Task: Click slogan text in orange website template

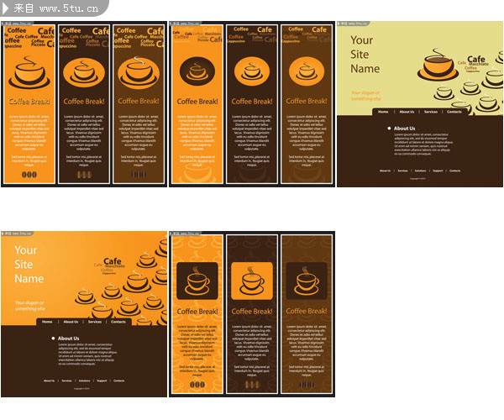Action: click(30, 306)
